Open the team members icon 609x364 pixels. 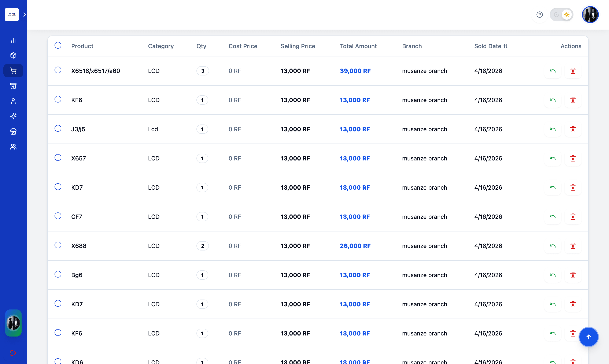point(13,147)
